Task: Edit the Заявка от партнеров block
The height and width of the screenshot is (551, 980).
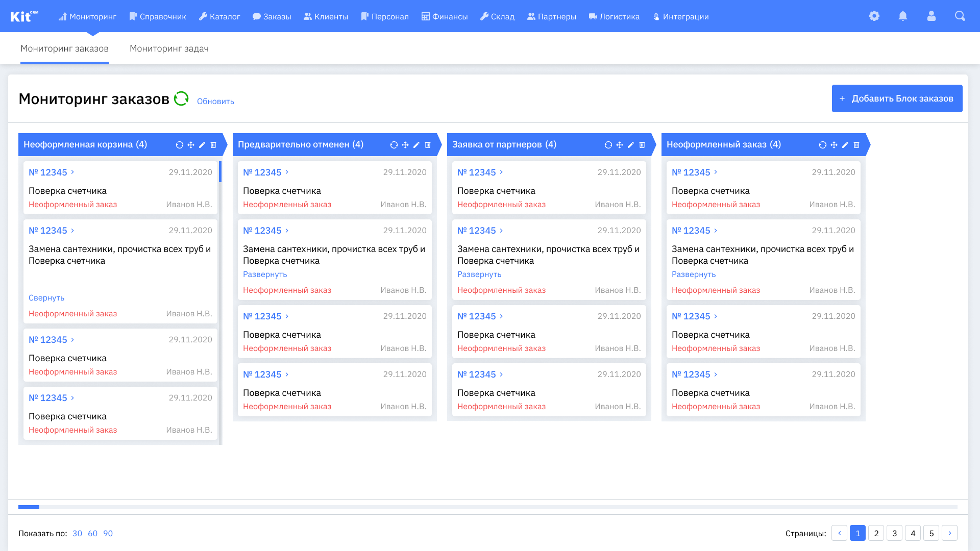Action: tap(631, 145)
